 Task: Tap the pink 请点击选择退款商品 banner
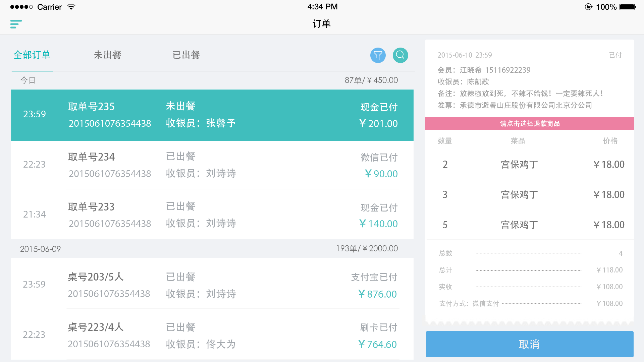(529, 124)
